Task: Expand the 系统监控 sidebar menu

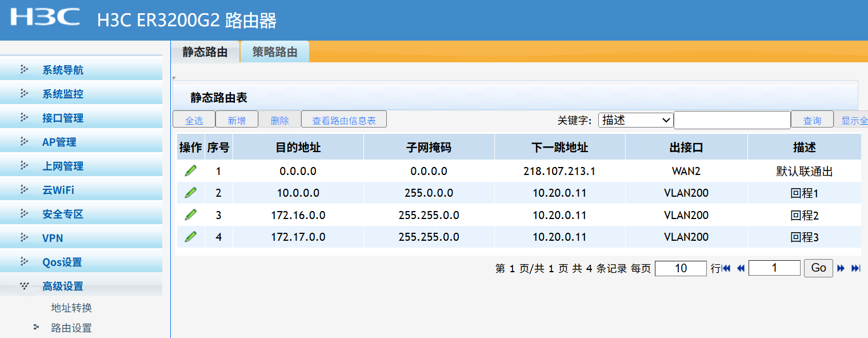Action: point(63,94)
